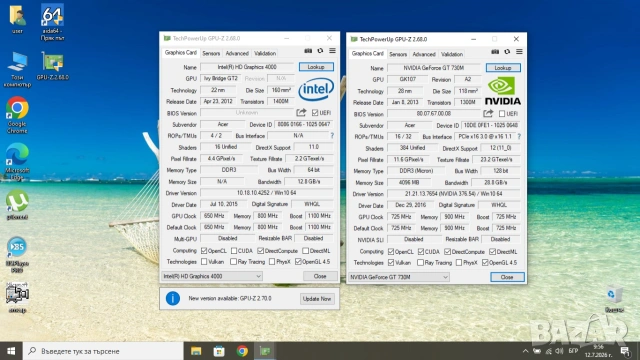Click the БГР keyboard language indicator

click(573, 351)
